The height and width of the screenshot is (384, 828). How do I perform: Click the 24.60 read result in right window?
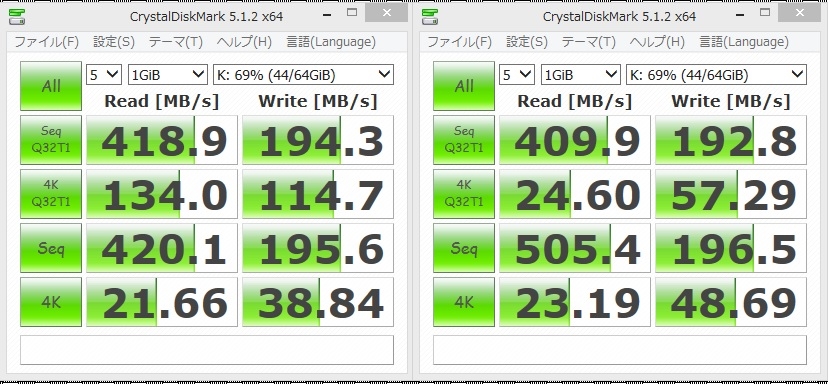575,194
